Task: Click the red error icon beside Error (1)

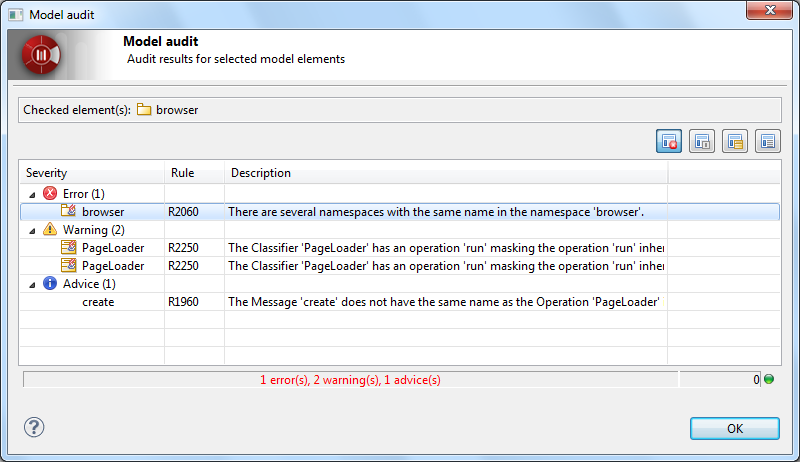Action: tap(50, 193)
